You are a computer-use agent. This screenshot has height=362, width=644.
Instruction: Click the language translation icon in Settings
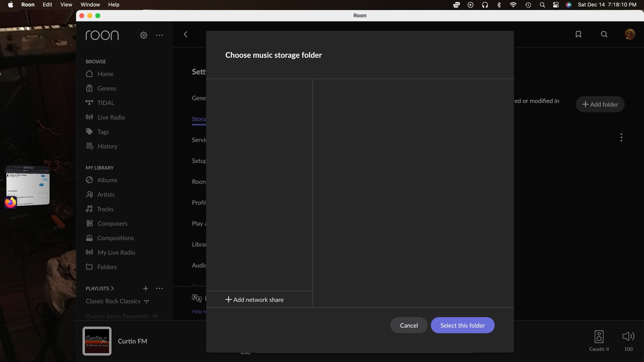tap(197, 298)
